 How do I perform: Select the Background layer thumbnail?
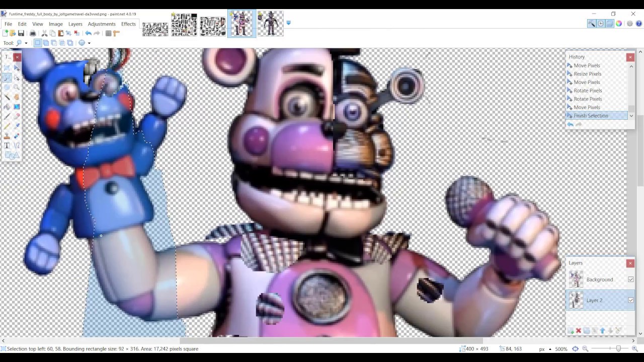pyautogui.click(x=576, y=280)
